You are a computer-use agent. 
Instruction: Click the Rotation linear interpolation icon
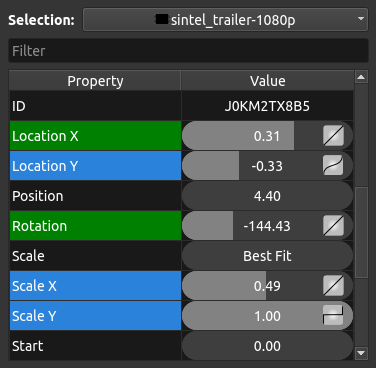(x=333, y=226)
